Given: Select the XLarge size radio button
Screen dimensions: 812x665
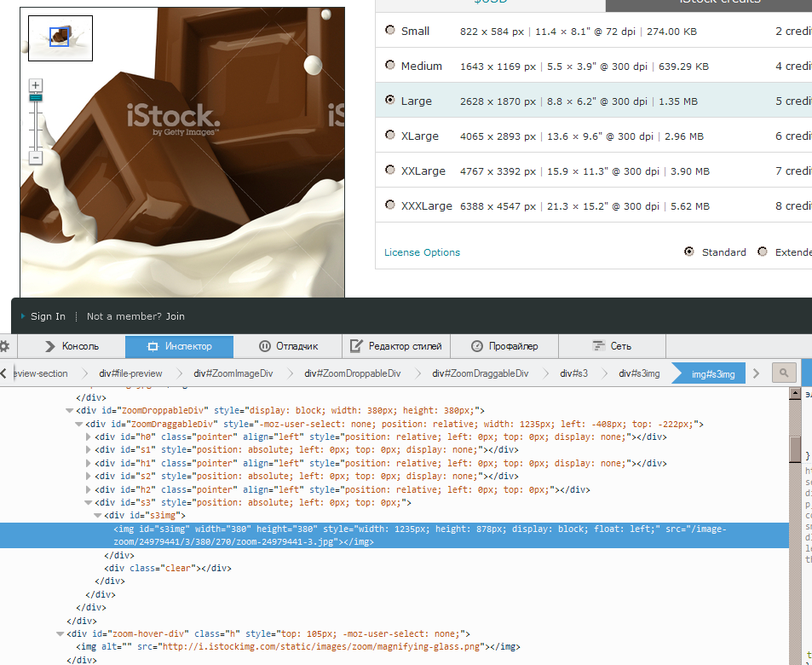Looking at the screenshot, I should [x=390, y=135].
